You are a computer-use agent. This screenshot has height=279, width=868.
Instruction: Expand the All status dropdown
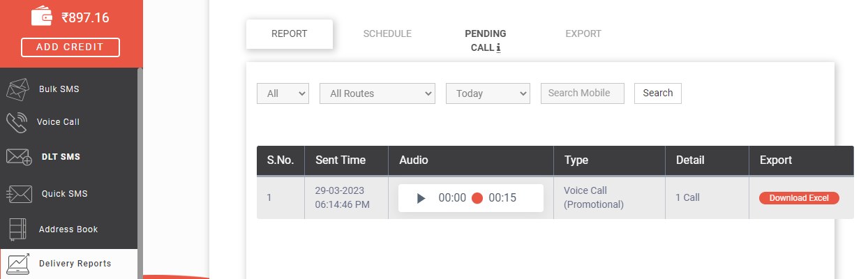point(283,93)
